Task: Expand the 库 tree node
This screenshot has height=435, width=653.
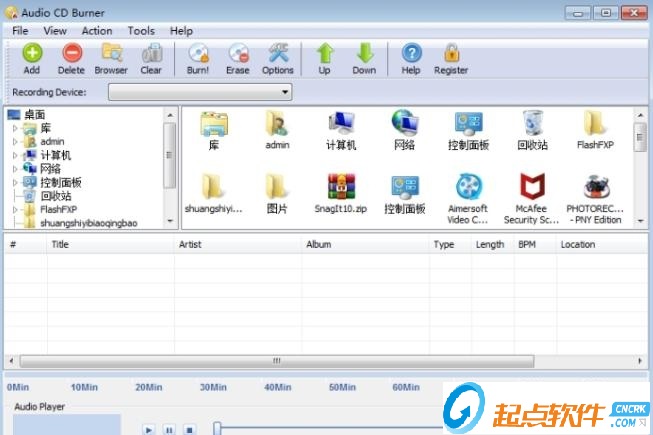Action: pyautogui.click(x=15, y=128)
